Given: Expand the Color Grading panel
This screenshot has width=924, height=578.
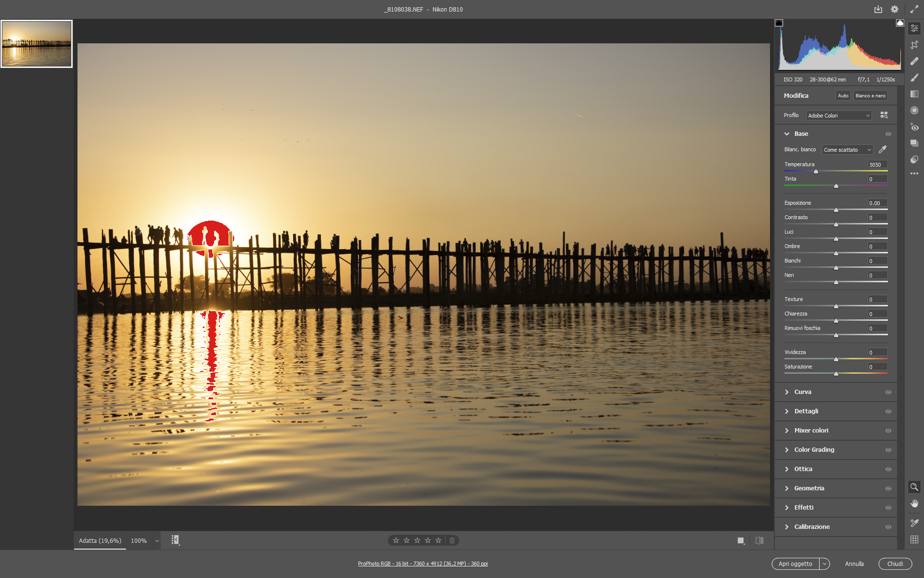Looking at the screenshot, I should click(814, 449).
